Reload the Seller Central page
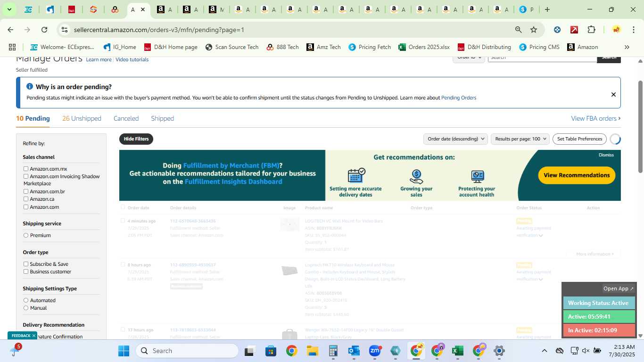 (x=44, y=30)
